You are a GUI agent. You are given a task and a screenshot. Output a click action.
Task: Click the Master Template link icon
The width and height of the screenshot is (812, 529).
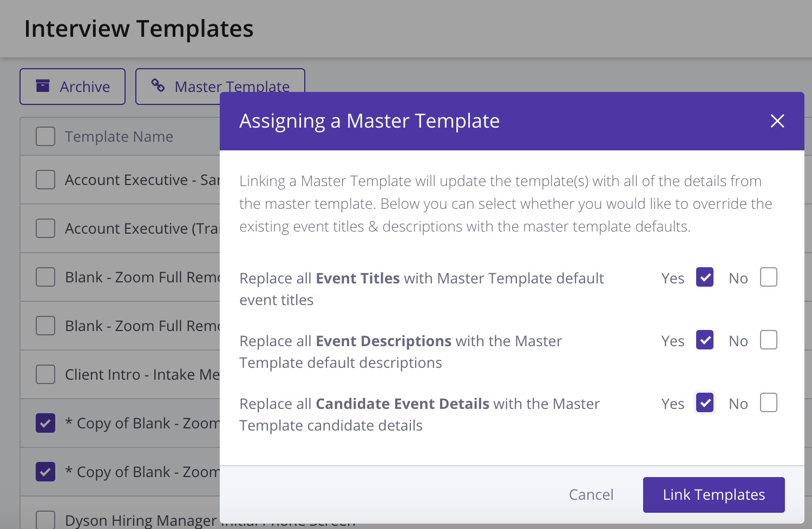click(x=158, y=85)
